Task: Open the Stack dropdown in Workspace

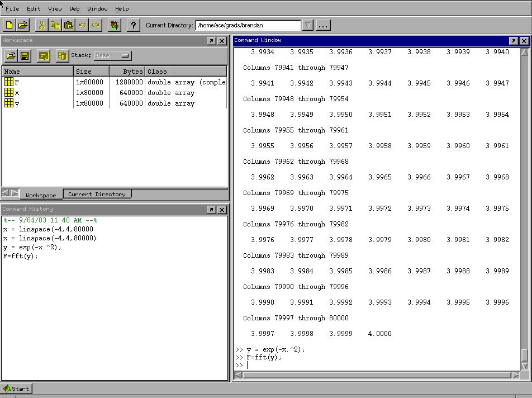Action: point(113,56)
